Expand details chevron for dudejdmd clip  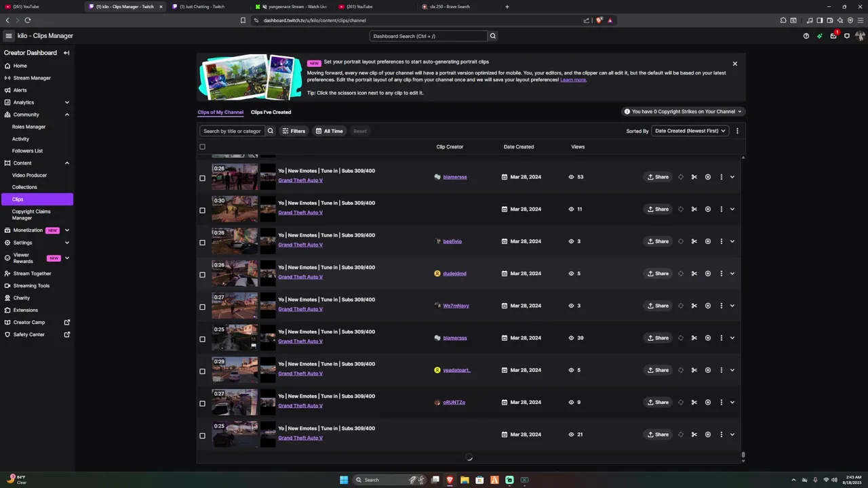732,274
